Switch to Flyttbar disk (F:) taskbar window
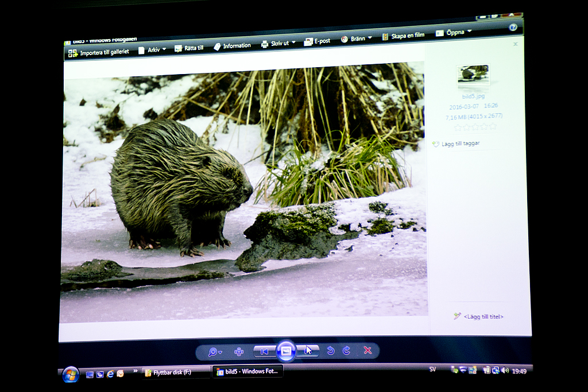This screenshot has height=392, width=588. click(176, 372)
